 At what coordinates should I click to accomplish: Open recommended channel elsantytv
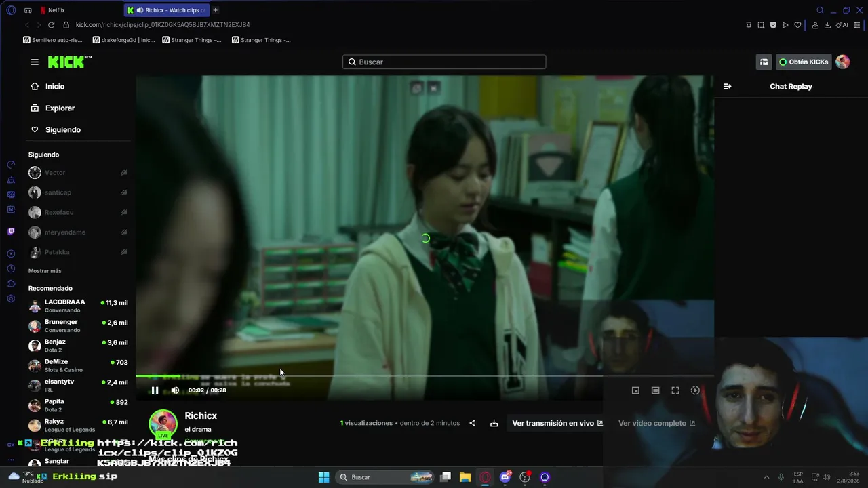point(78,385)
